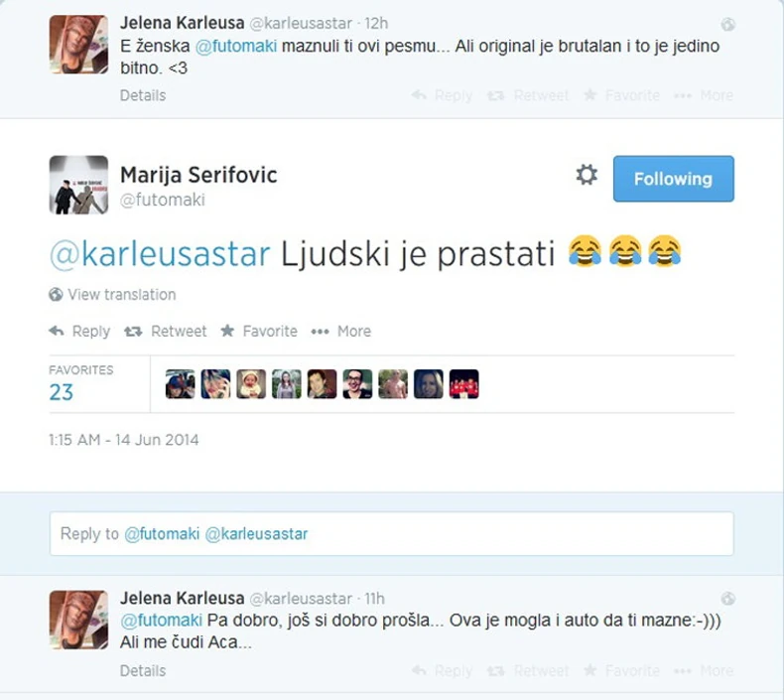
Task: Open the 23 favorites count
Action: click(x=61, y=392)
